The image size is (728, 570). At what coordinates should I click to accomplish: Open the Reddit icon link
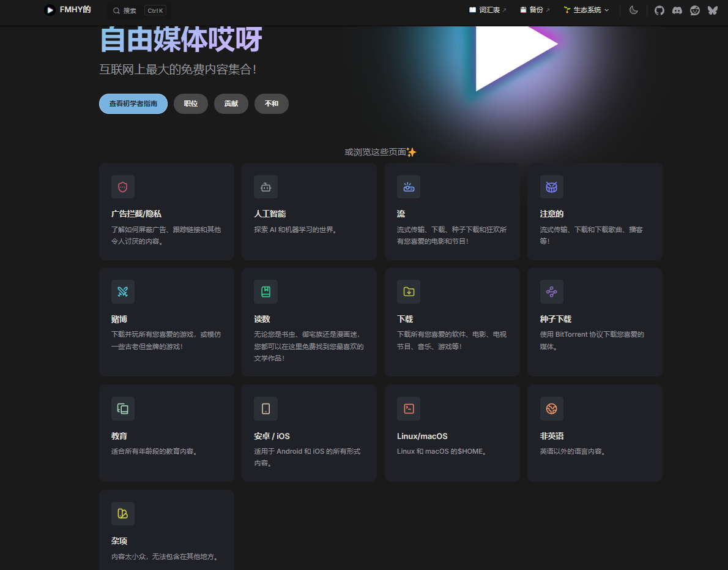pyautogui.click(x=694, y=10)
